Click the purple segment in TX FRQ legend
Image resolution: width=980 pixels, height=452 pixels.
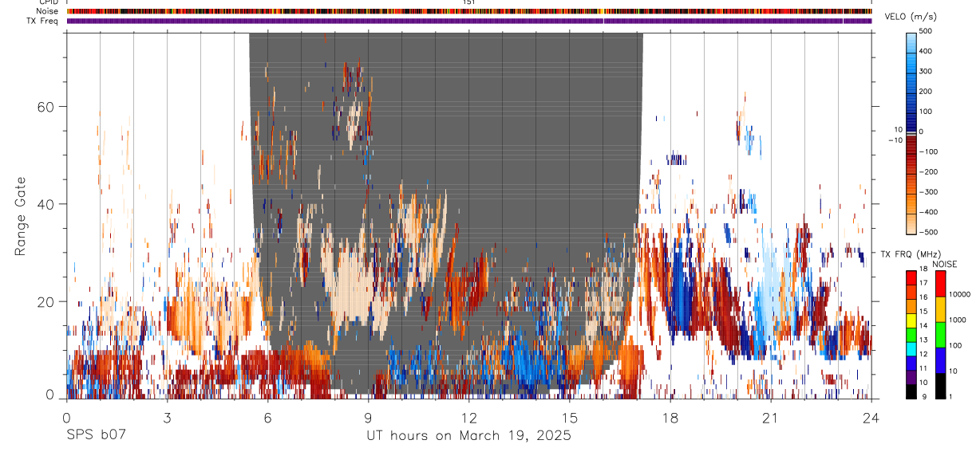coord(911,375)
